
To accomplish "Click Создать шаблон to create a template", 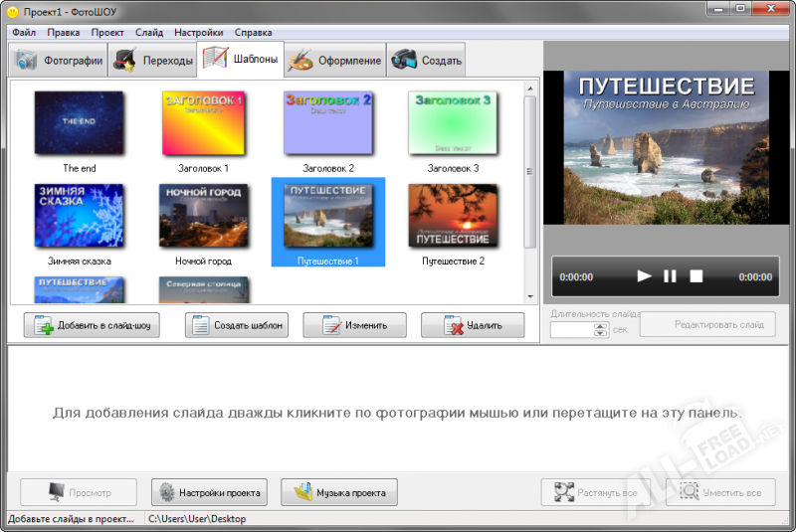I will tap(237, 325).
